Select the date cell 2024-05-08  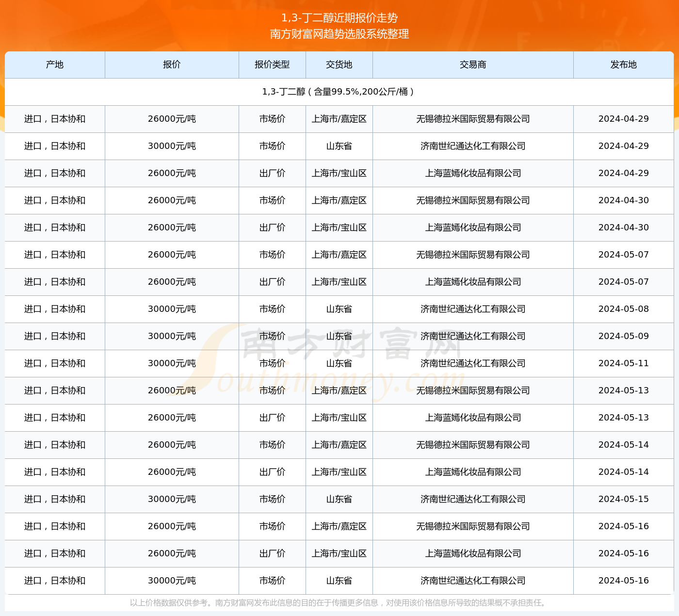pyautogui.click(x=624, y=309)
